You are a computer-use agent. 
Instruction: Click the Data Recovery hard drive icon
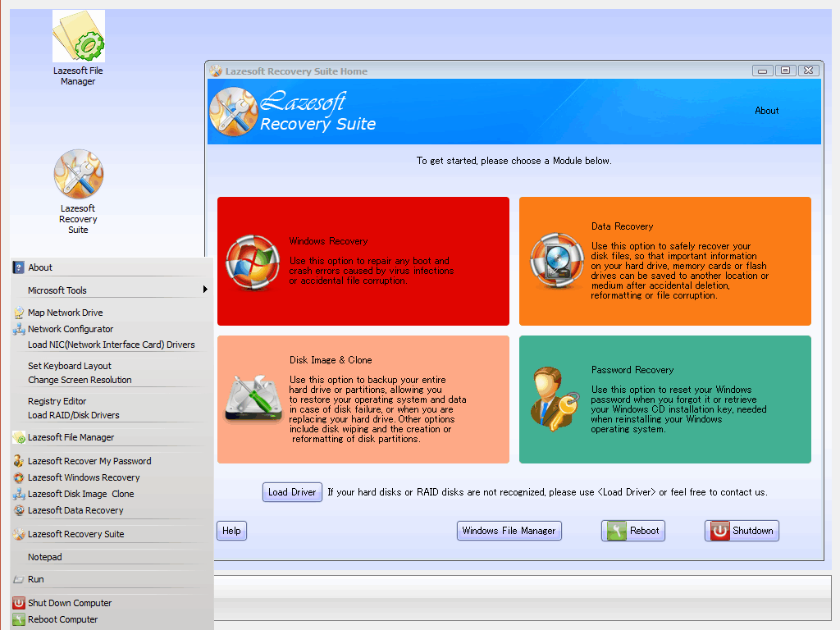tap(557, 261)
